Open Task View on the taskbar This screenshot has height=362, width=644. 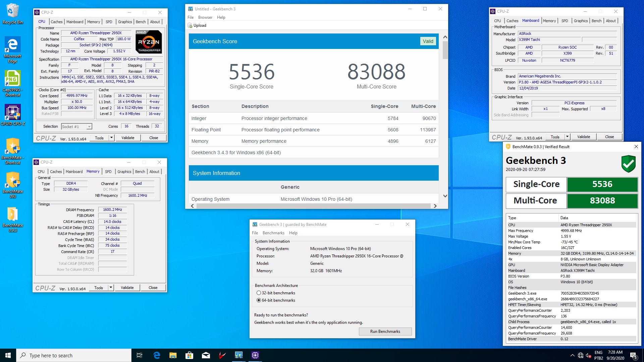coord(140,355)
